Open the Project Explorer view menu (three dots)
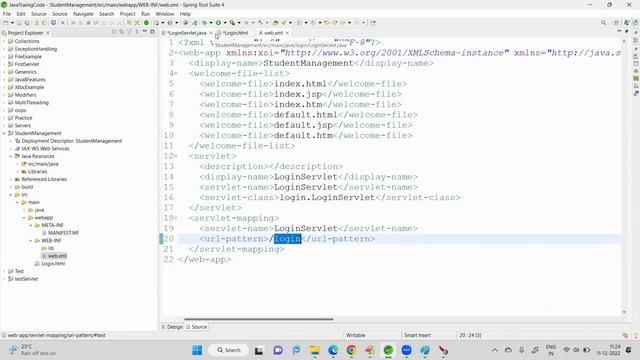This screenshot has width=640, height=360. click(137, 32)
